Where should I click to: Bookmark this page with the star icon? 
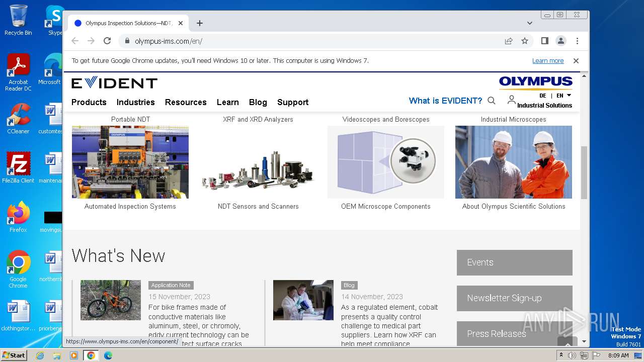pos(525,41)
